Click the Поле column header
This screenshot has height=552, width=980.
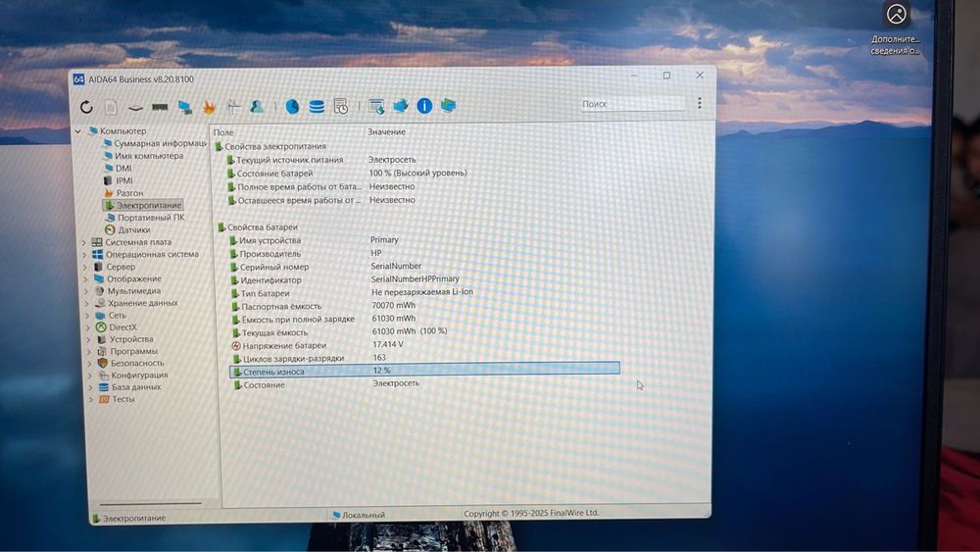click(223, 132)
